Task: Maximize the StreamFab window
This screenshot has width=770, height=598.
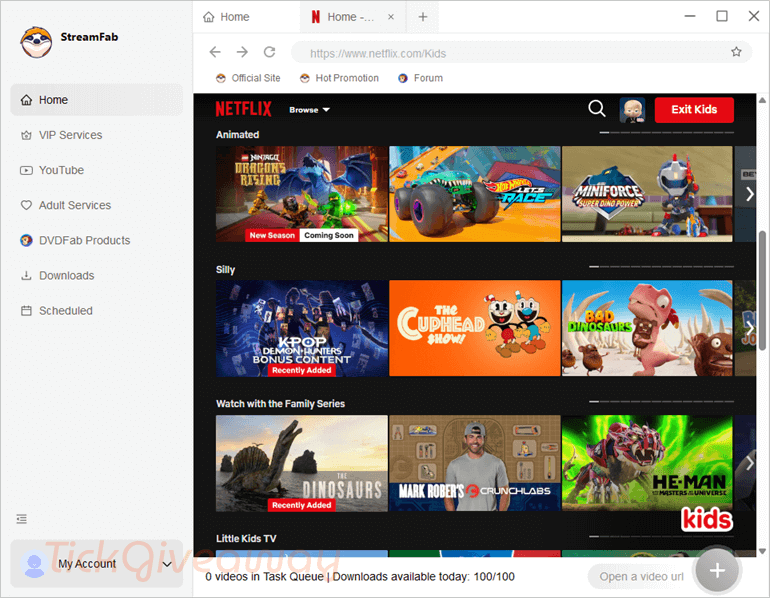Action: click(722, 16)
